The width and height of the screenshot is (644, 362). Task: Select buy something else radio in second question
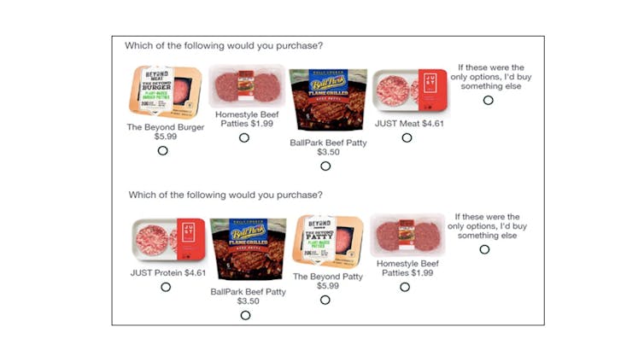point(484,249)
